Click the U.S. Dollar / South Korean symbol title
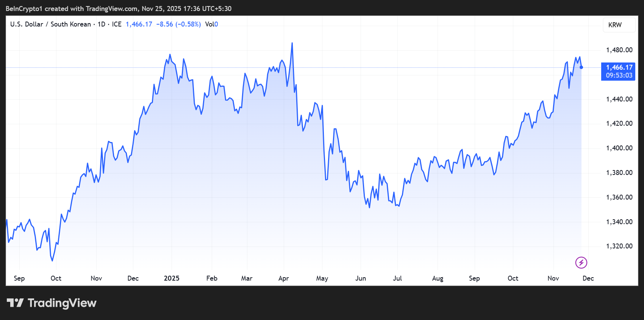 [x=50, y=24]
